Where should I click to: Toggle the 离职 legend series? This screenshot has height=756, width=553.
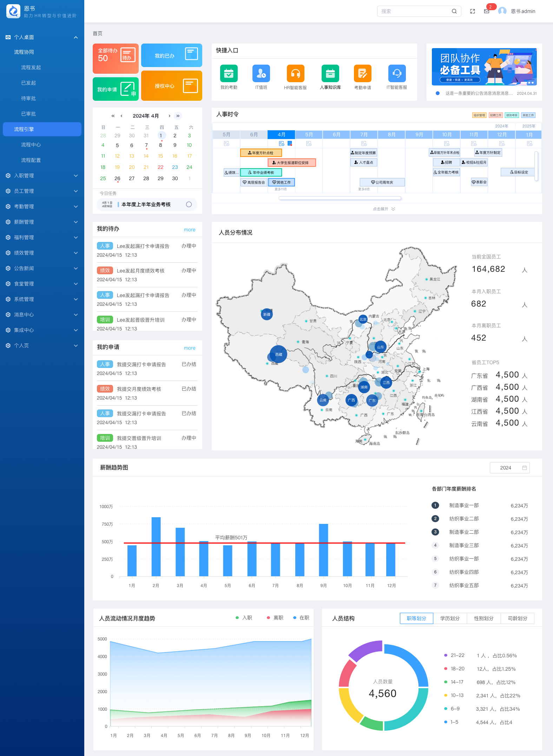point(275,618)
